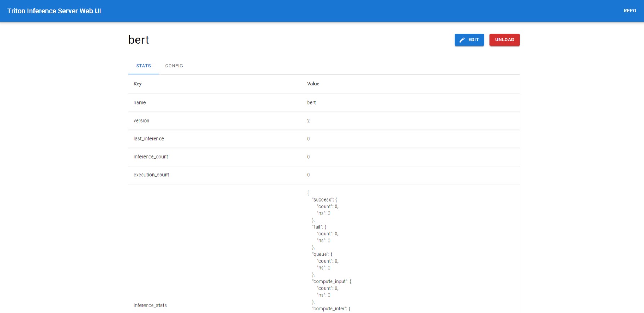Unload the bert model

(504, 40)
